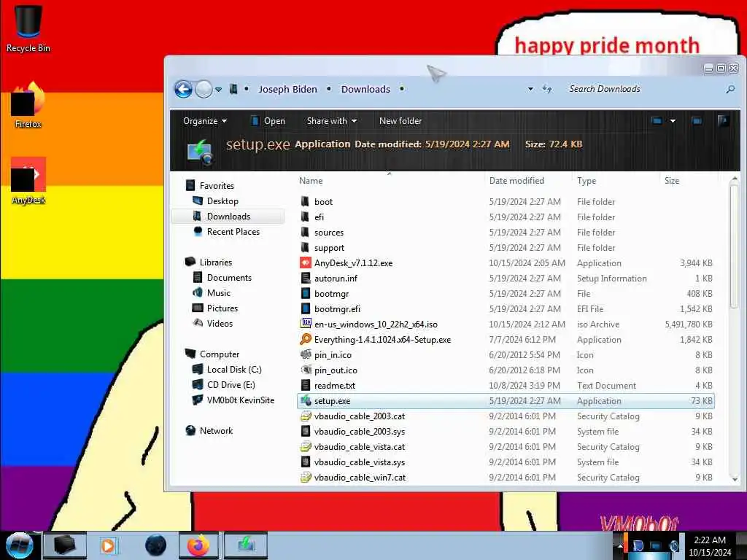
Task: Select Network in the navigation pane
Action: click(x=216, y=430)
